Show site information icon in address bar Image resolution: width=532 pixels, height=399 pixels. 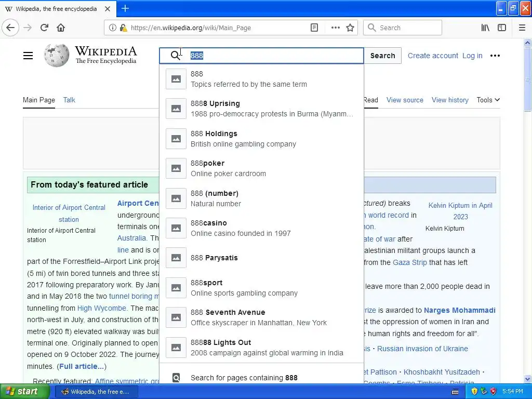click(x=112, y=28)
